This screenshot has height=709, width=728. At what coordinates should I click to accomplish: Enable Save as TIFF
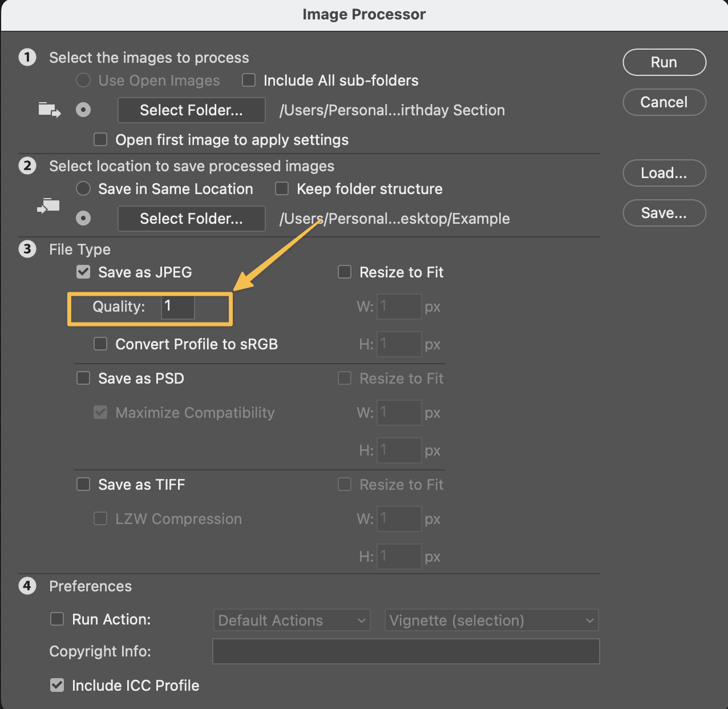point(83,484)
